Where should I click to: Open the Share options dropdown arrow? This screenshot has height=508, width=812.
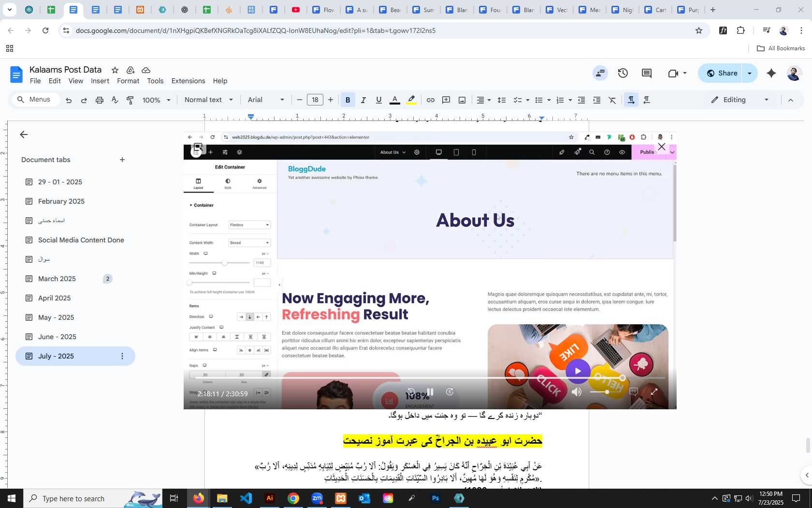(750, 73)
